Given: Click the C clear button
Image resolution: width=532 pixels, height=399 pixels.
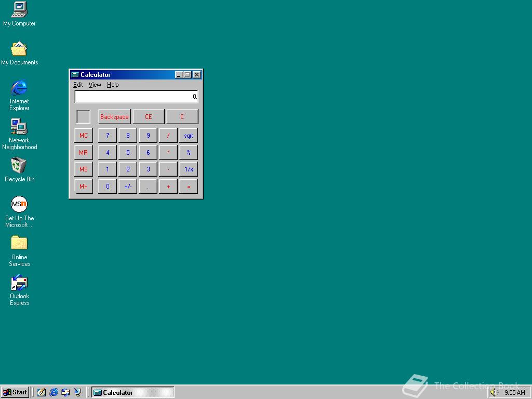Looking at the screenshot, I should click(182, 117).
